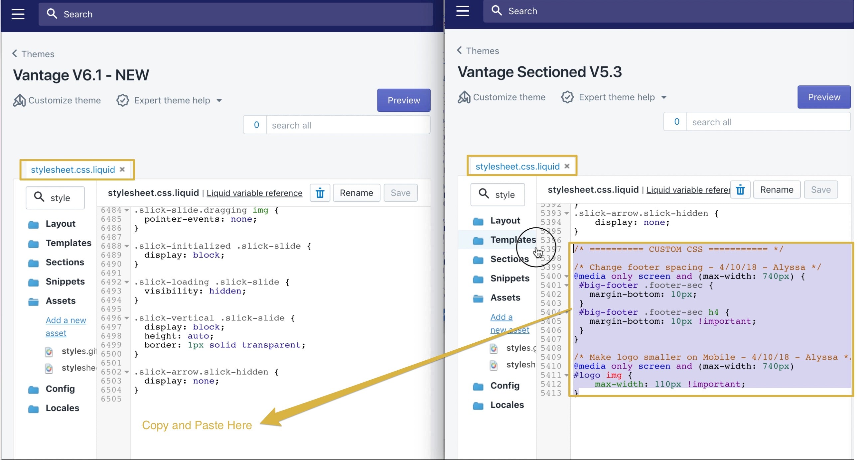Viewport: 868px width, 460px height.
Task: Collapse code fold at line 6488
Action: click(127, 246)
